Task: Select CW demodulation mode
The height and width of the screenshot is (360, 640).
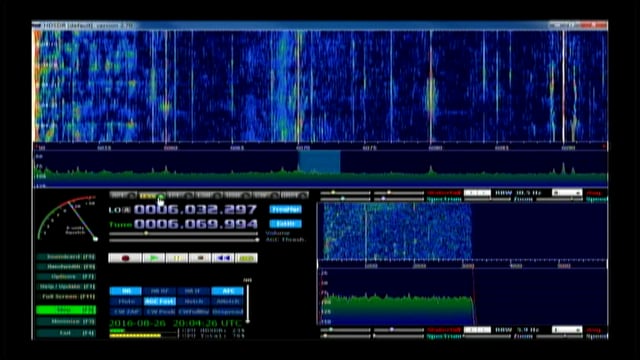Action: [x=266, y=196]
